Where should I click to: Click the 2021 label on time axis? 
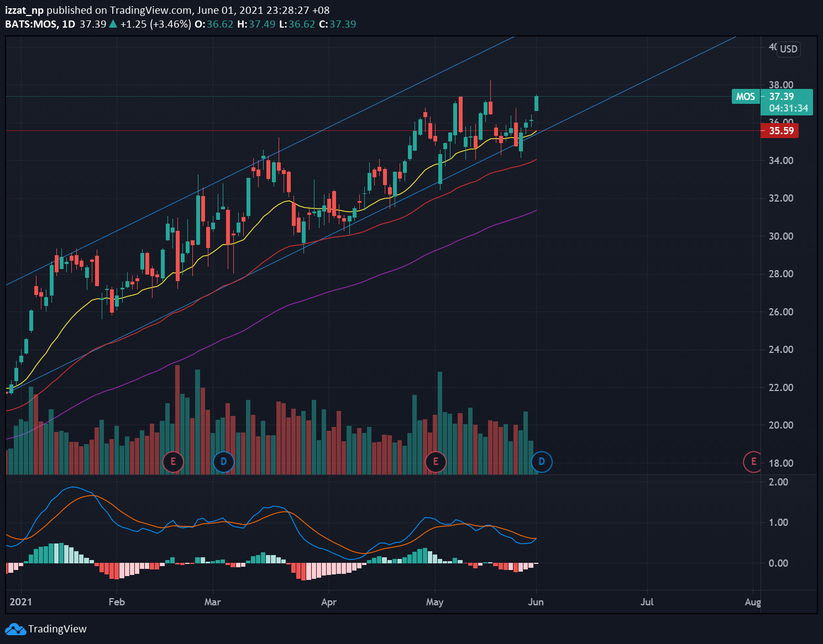pyautogui.click(x=21, y=602)
